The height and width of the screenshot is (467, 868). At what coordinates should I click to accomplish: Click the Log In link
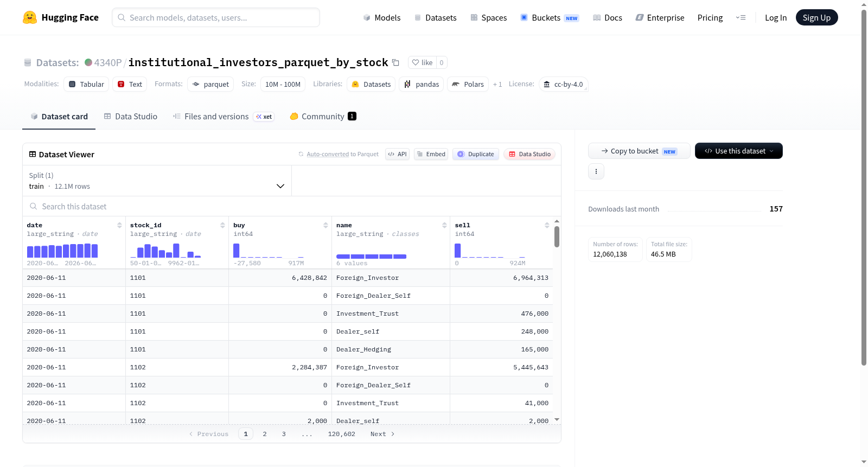click(x=776, y=17)
